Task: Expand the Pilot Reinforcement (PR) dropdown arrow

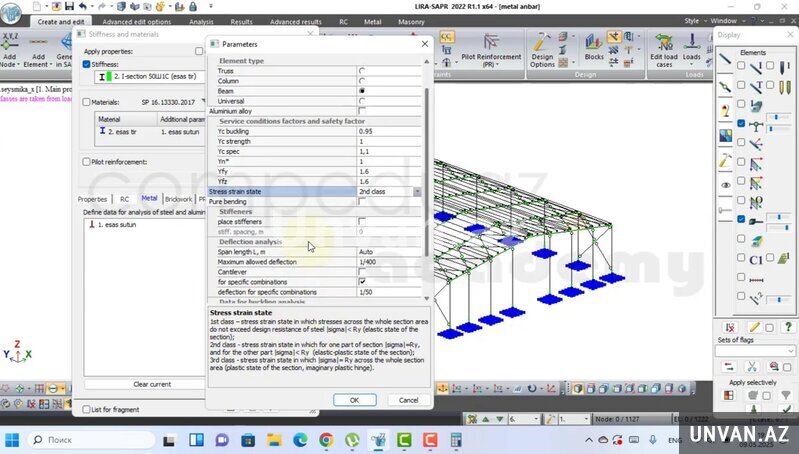Action: 497,65
